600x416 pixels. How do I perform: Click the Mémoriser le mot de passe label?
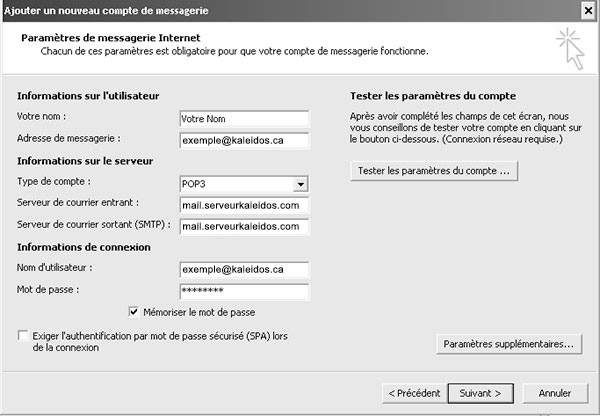pyautogui.click(x=199, y=312)
